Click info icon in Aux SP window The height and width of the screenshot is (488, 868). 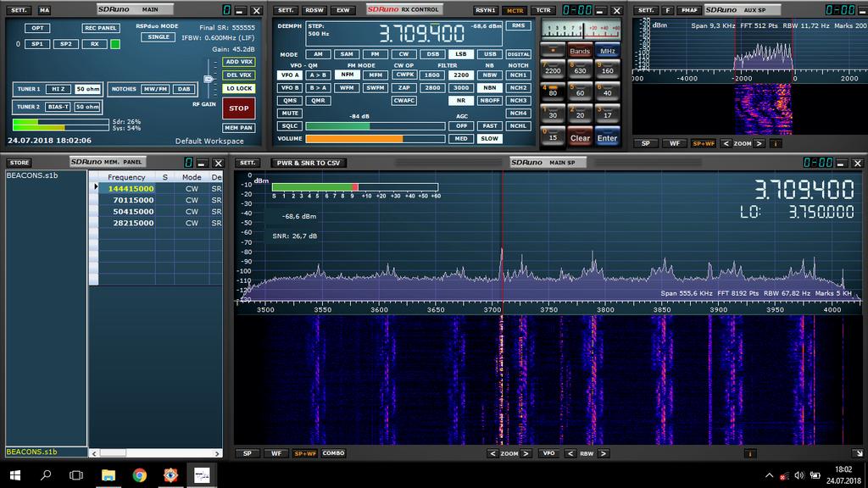coord(776,143)
